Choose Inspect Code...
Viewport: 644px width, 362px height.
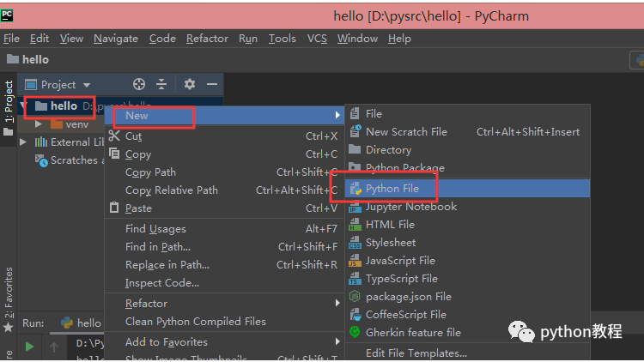click(x=224, y=283)
